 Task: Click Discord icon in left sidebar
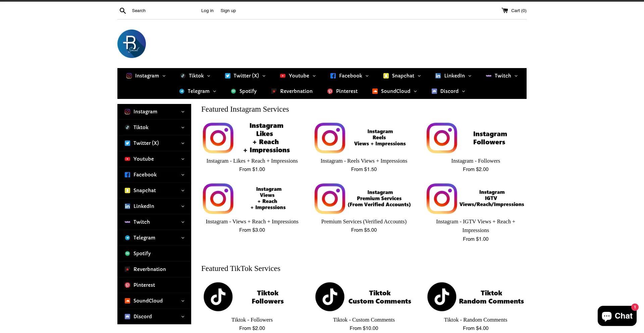coord(127,317)
